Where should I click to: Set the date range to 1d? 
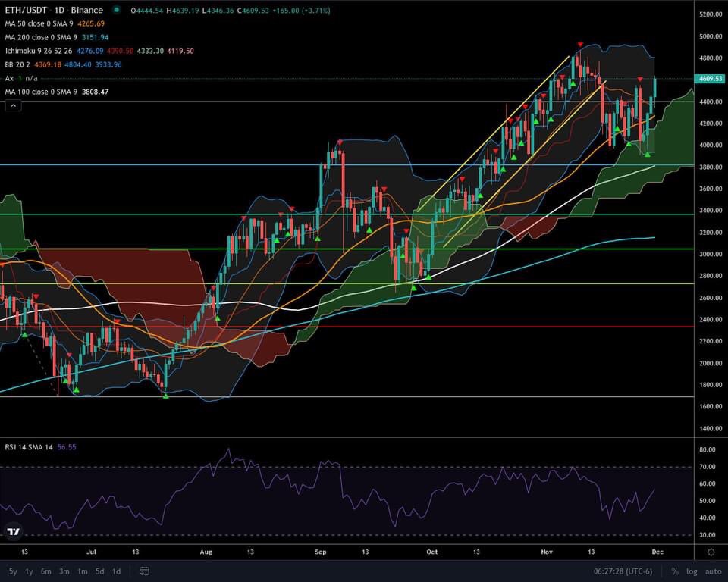tap(117, 571)
